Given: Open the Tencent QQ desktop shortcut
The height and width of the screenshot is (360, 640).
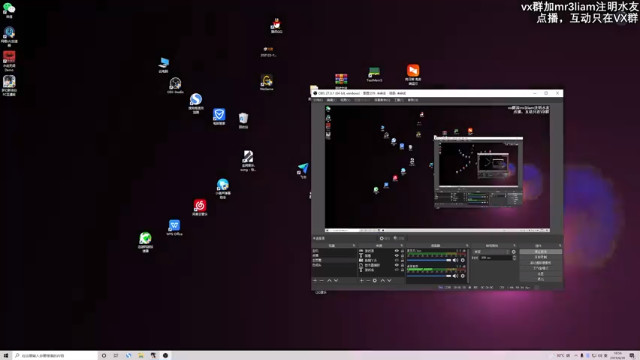Looking at the screenshot, I should pos(276,25).
